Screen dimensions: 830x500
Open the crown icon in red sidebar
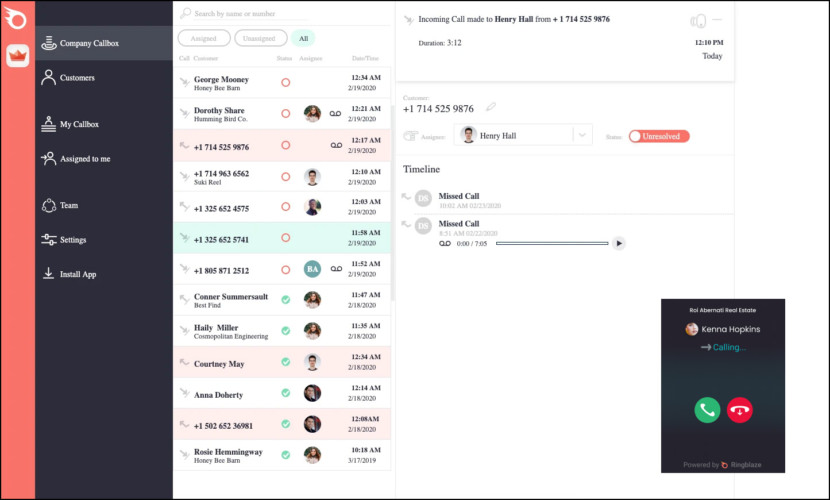[x=17, y=55]
